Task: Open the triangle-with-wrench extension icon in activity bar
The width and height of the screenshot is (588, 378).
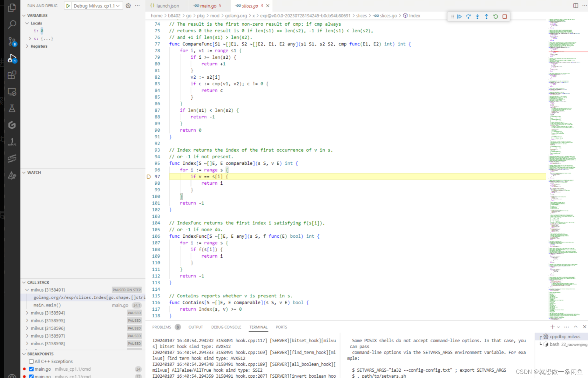Action: coord(12,175)
